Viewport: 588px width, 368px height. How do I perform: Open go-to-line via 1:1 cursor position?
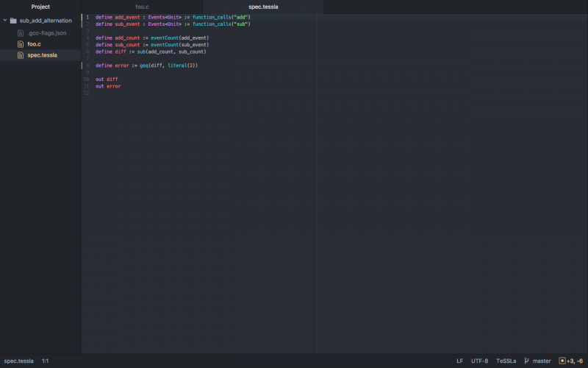click(x=46, y=361)
